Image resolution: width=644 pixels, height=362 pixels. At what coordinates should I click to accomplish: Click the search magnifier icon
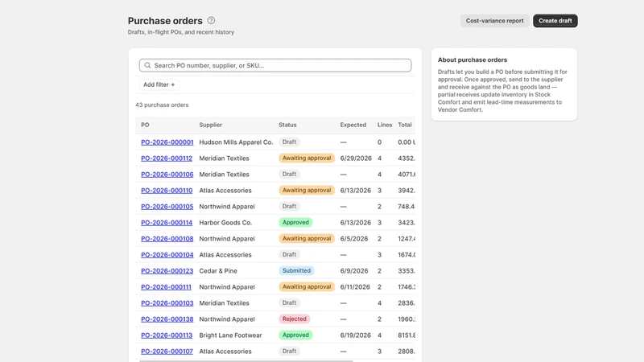[x=148, y=65]
